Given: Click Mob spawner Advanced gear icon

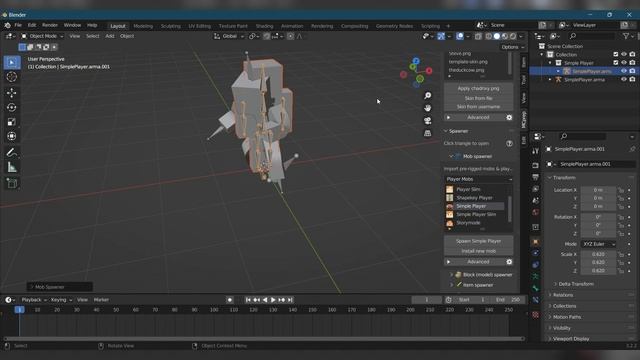Looking at the screenshot, I should pos(509,262).
